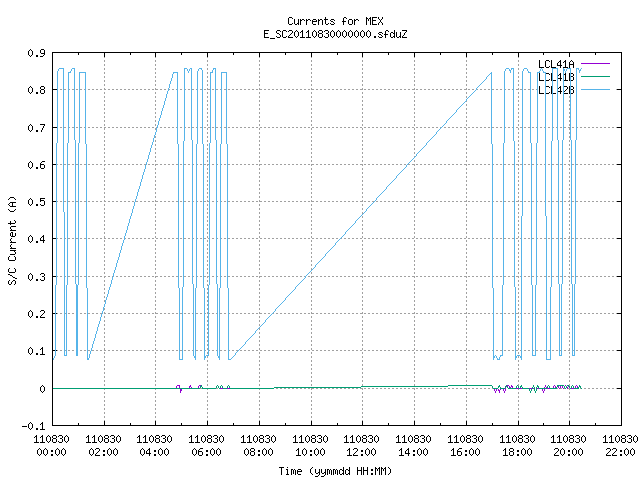Click the 0.7 y-axis tick label
The width and height of the screenshot is (640, 480).
(36, 128)
